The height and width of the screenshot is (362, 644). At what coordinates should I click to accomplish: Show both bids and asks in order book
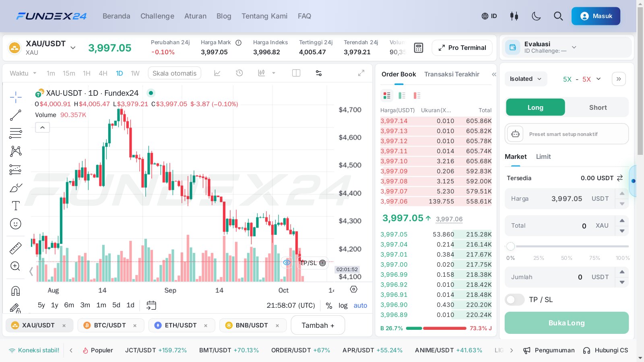387,95
